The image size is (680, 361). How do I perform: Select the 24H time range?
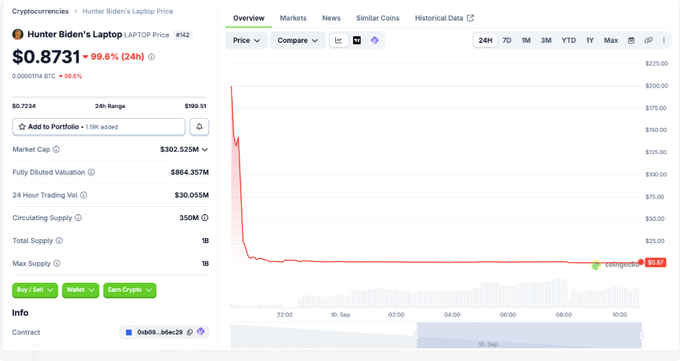[485, 40]
